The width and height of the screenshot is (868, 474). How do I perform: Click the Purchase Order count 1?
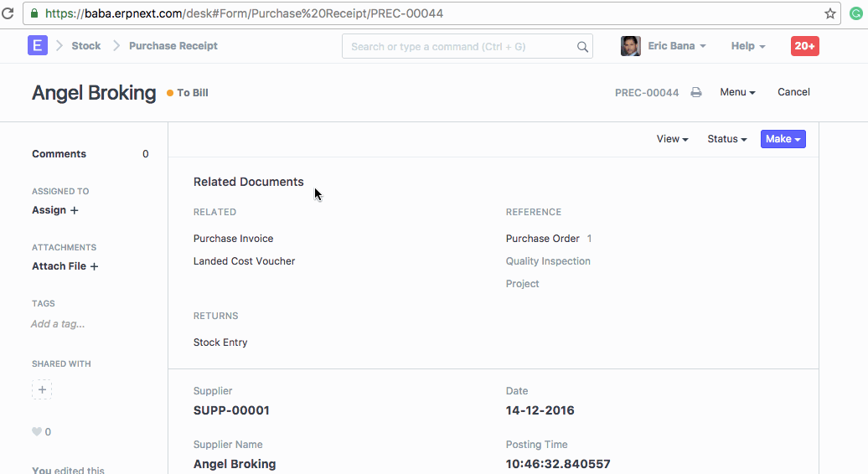pos(590,239)
